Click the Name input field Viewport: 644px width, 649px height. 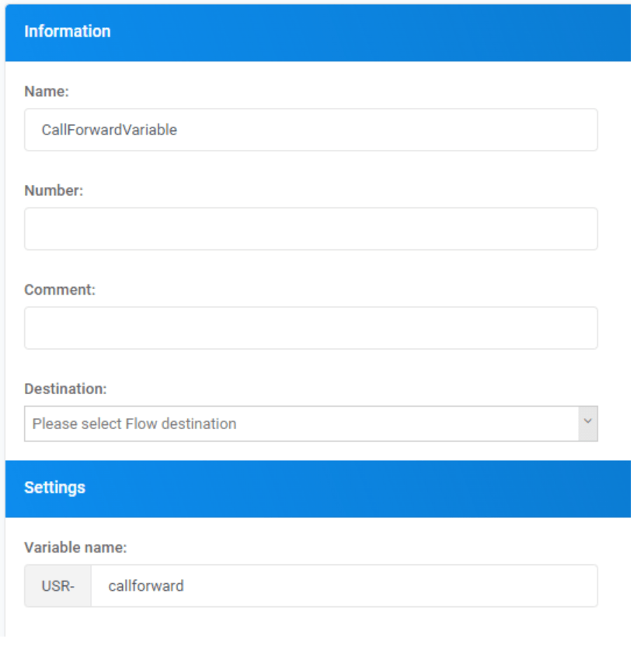(x=311, y=130)
